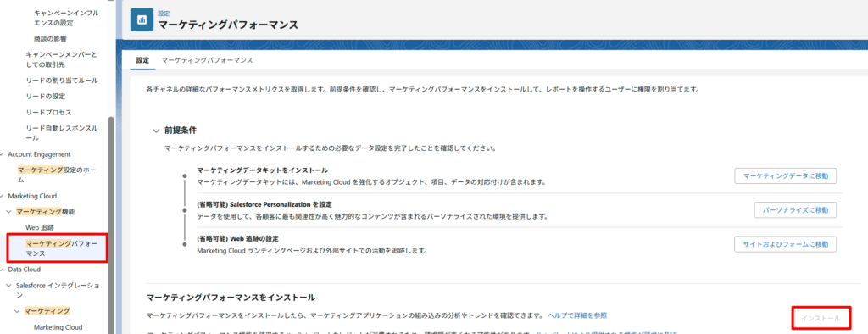868x334 pixels.
Task: Open マーケティング設定のホーム
Action: click(x=56, y=175)
